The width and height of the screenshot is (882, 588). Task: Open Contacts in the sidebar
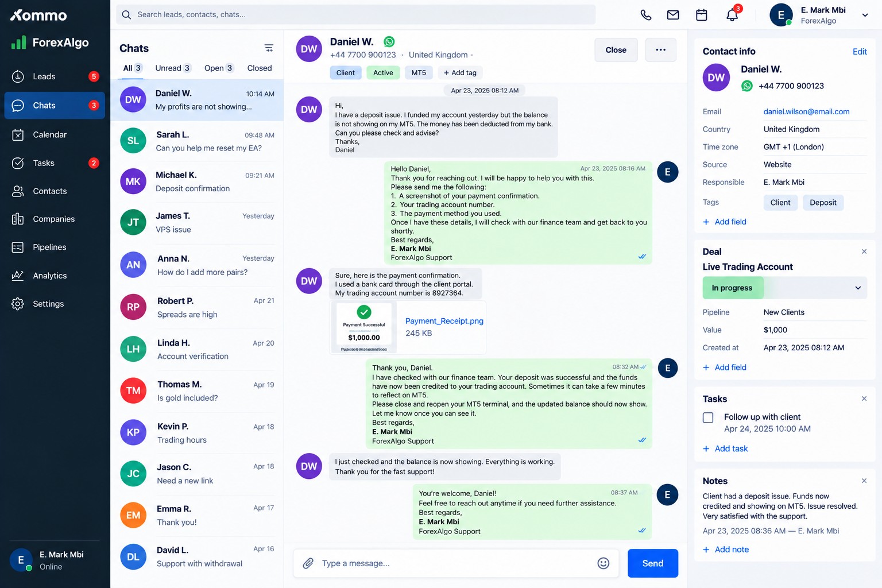click(x=55, y=191)
